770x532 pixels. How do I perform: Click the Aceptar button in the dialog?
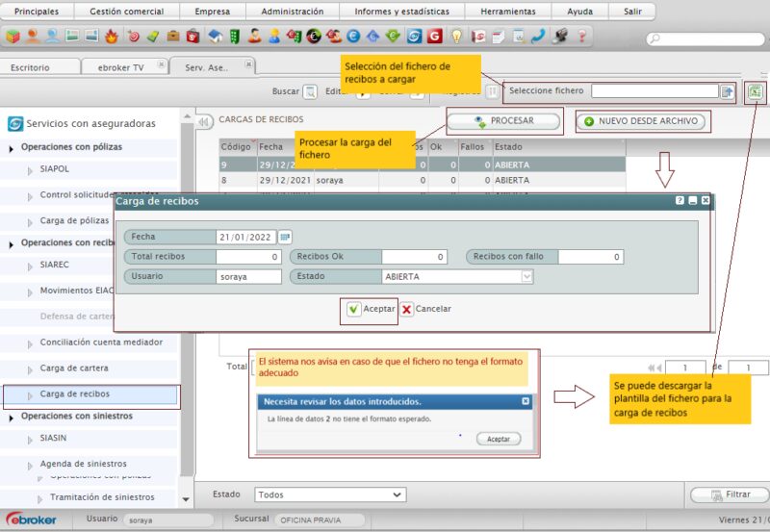tap(367, 309)
